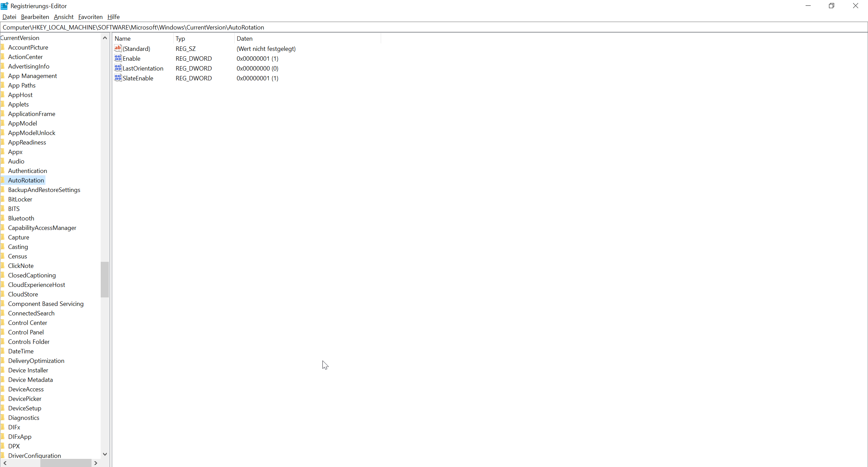The image size is (868, 467).
Task: Open the Bearbeiten menu
Action: point(35,17)
